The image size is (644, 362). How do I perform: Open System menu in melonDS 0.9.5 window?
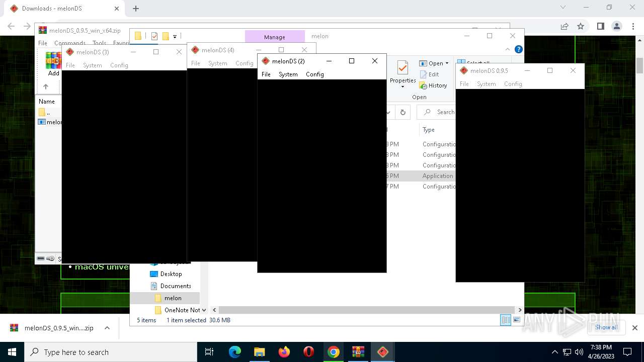click(x=487, y=84)
